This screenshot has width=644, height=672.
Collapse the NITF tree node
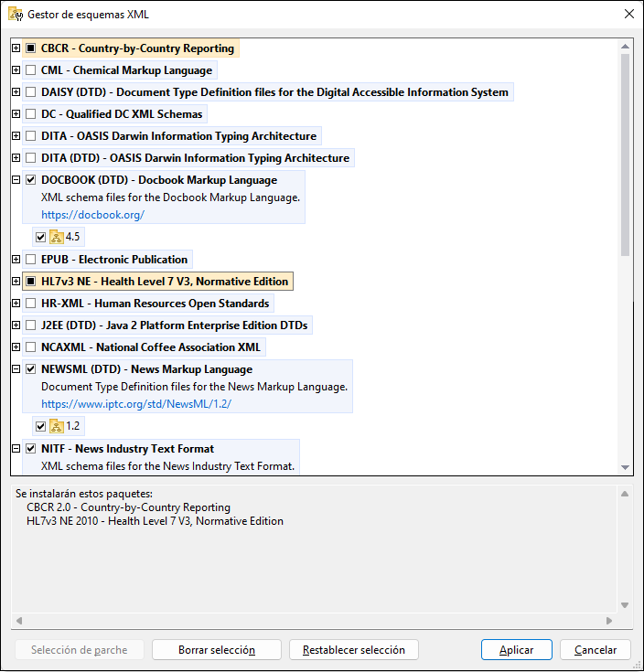click(x=16, y=449)
